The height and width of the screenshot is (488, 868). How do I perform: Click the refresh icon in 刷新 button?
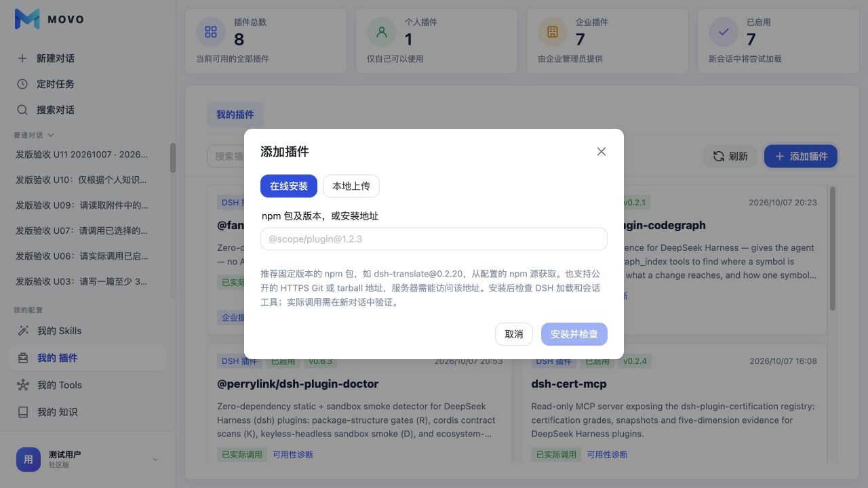719,157
